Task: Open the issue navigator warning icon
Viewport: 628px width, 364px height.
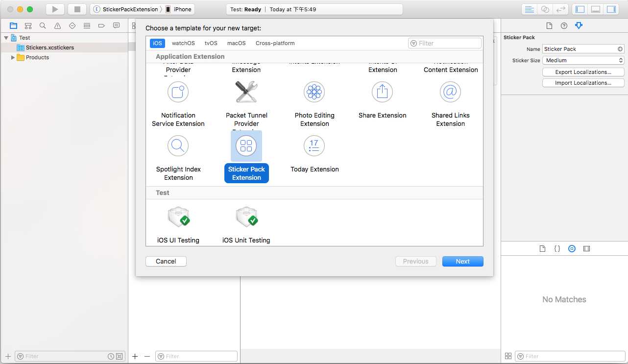Action: 57,25
